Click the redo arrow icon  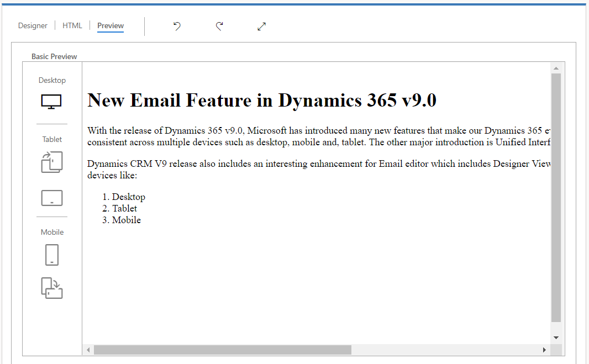pos(219,26)
